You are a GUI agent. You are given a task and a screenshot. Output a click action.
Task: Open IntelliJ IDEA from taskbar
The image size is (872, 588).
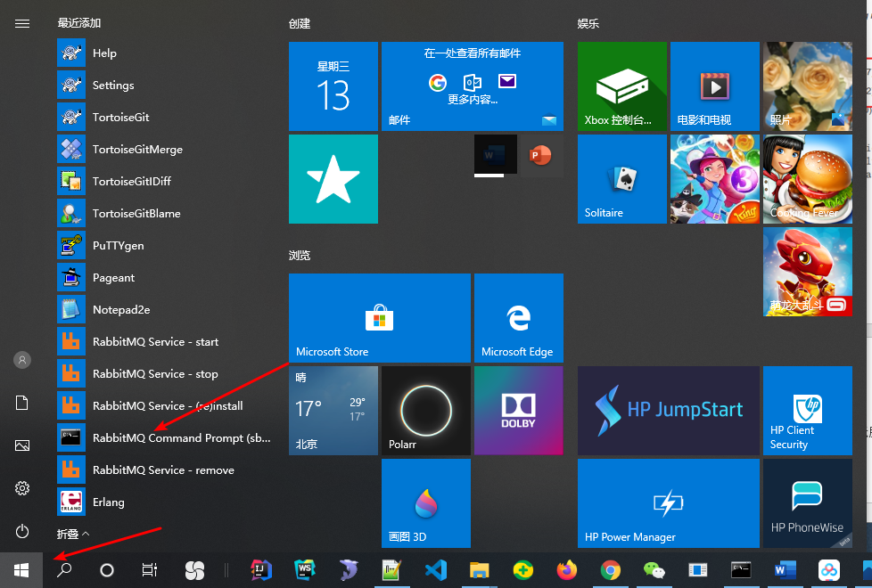(x=261, y=570)
